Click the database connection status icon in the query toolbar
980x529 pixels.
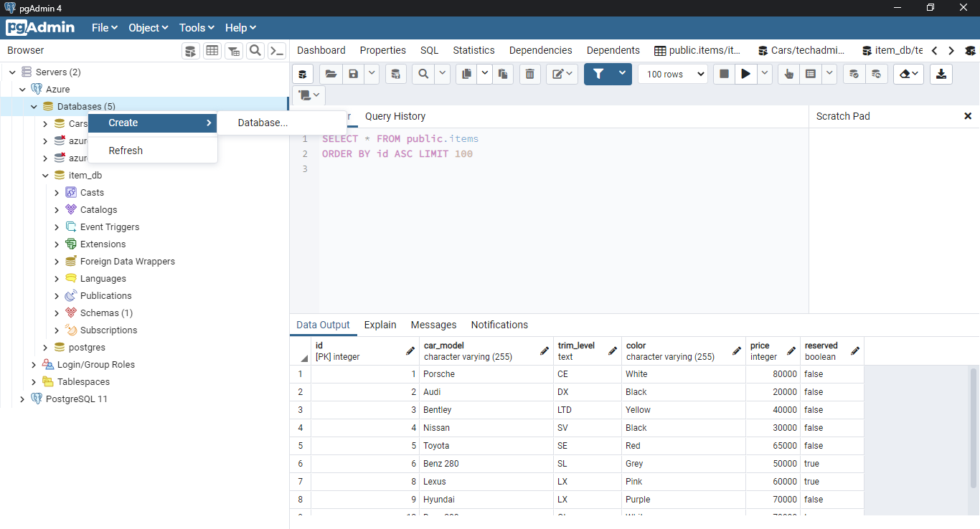(x=303, y=74)
